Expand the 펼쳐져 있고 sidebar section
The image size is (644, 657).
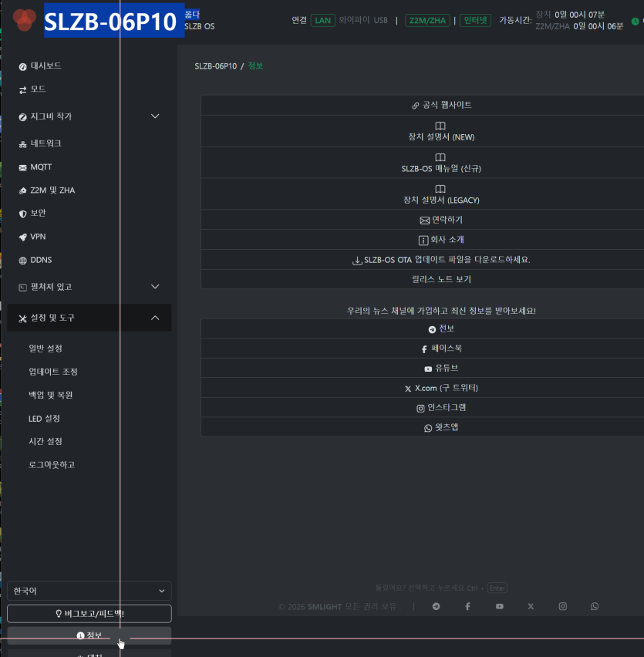(155, 287)
